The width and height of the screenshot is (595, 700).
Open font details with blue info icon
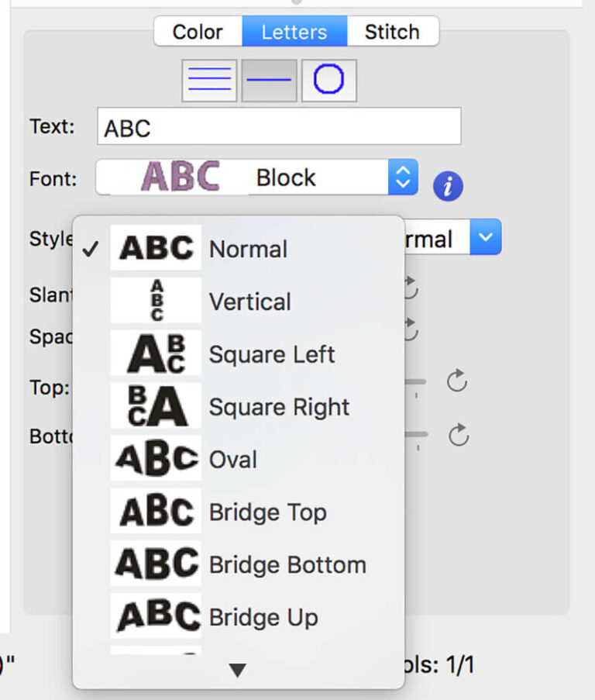tap(447, 185)
